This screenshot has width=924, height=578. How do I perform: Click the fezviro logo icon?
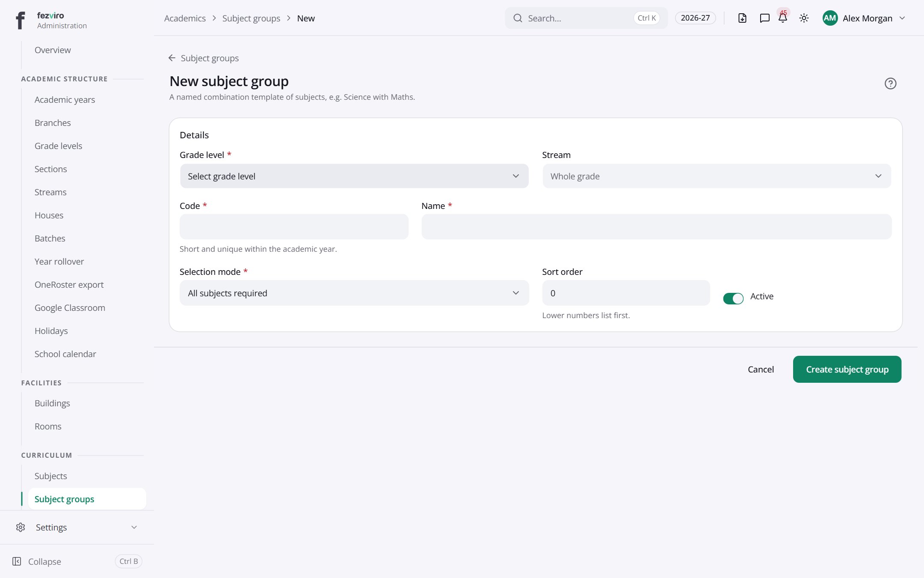(20, 20)
